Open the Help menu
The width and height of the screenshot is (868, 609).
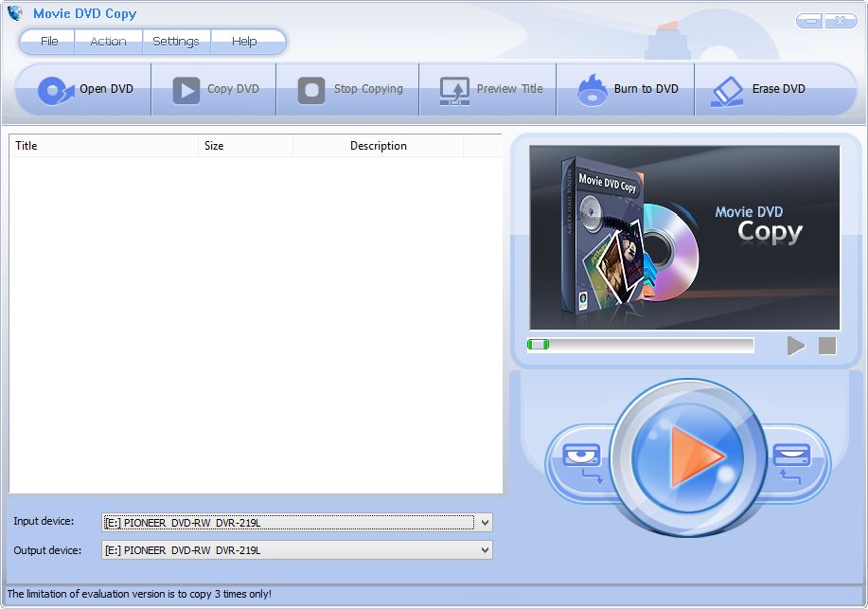click(244, 42)
